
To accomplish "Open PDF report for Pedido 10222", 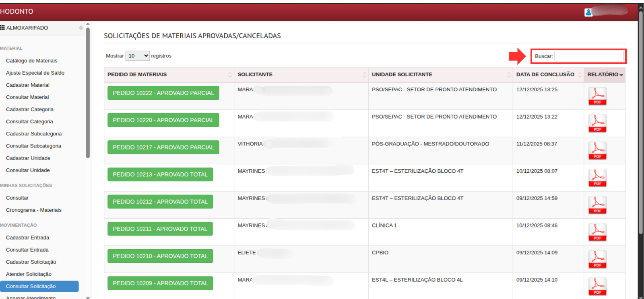I will pyautogui.click(x=597, y=96).
